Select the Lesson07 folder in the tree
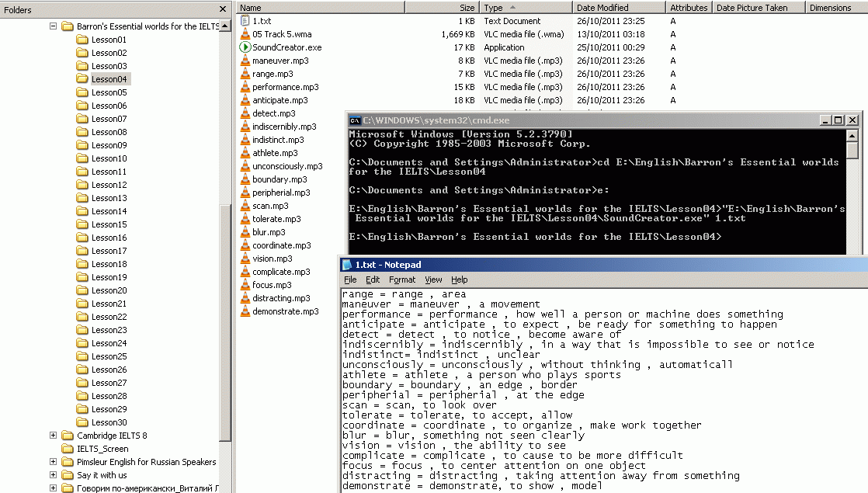This screenshot has width=868, height=493. tap(109, 119)
